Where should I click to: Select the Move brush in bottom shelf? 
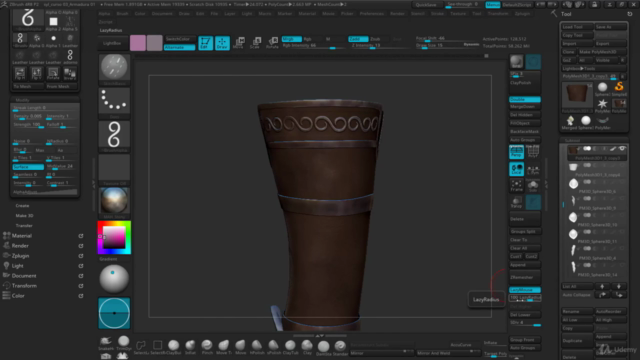pyautogui.click(x=240, y=347)
